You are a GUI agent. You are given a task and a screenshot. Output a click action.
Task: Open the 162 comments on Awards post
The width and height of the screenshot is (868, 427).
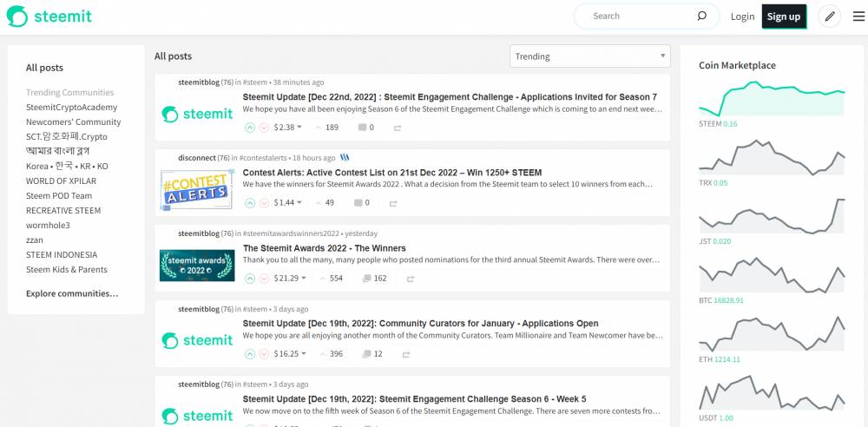(374, 278)
